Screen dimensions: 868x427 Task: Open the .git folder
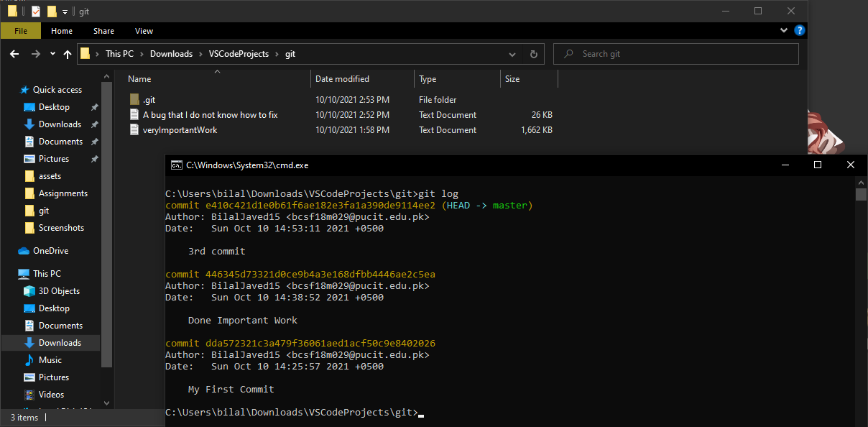(x=149, y=100)
